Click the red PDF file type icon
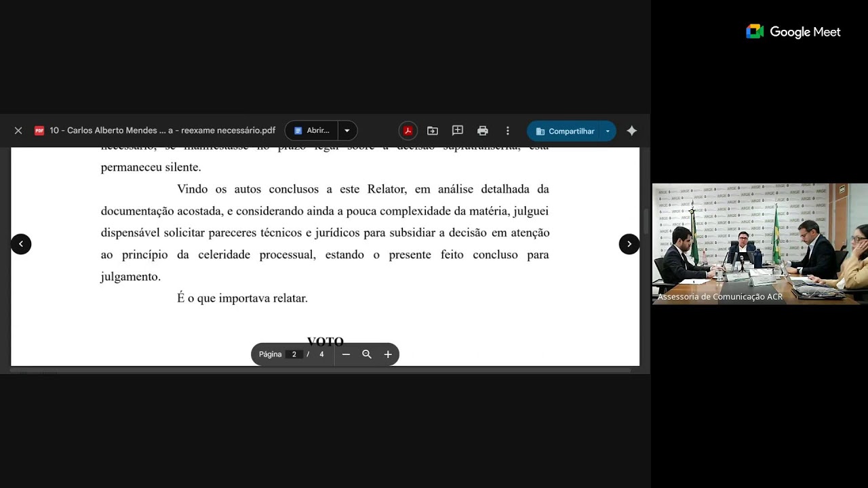868x488 pixels. [39, 131]
